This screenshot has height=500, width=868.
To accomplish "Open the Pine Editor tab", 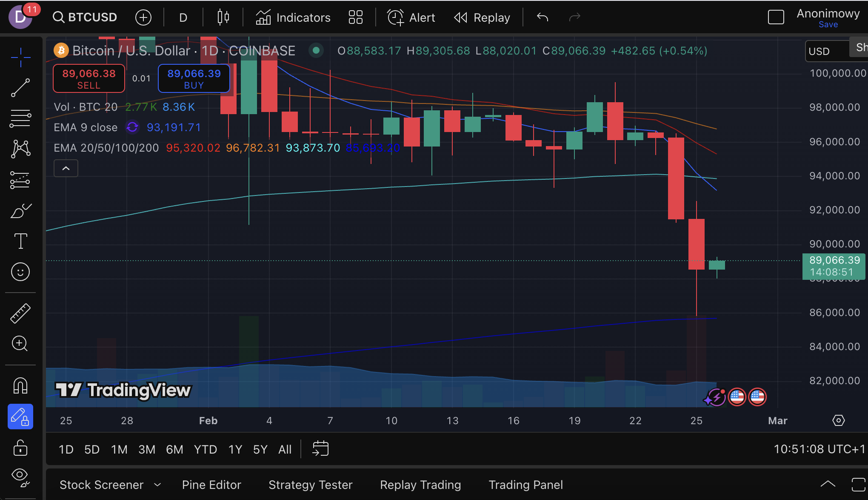I will (211, 485).
